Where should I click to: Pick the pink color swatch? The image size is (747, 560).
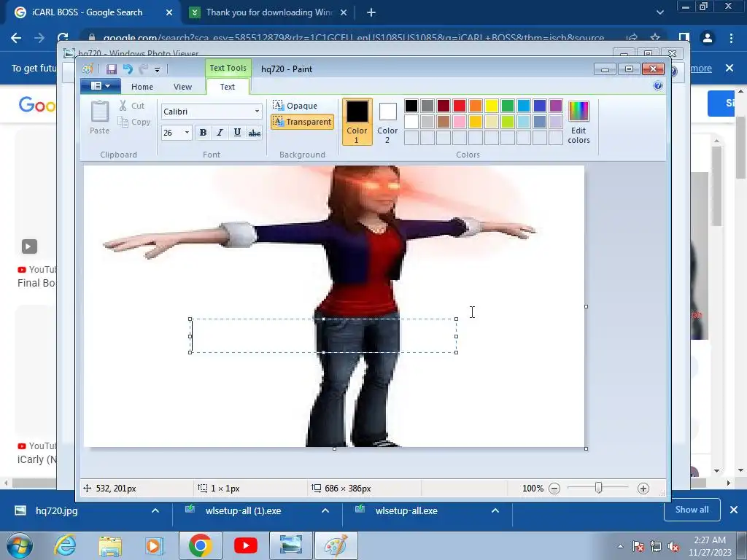(460, 122)
